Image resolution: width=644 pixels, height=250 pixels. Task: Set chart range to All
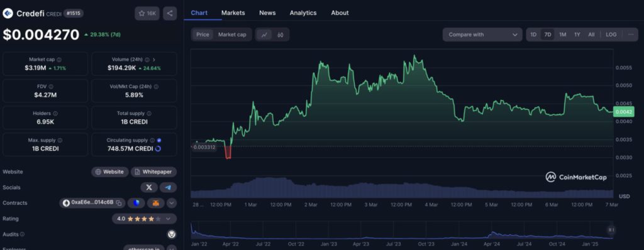pos(591,35)
